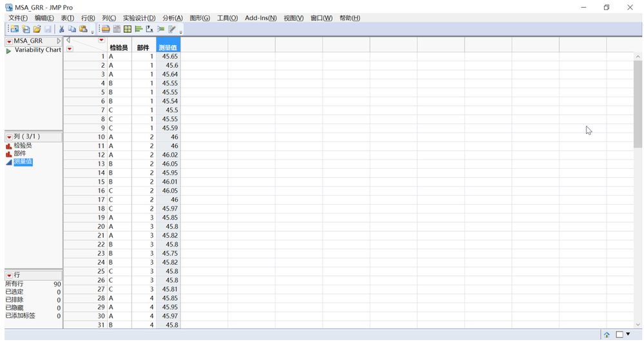Open the first toolbar overflow arrow

[92, 32]
